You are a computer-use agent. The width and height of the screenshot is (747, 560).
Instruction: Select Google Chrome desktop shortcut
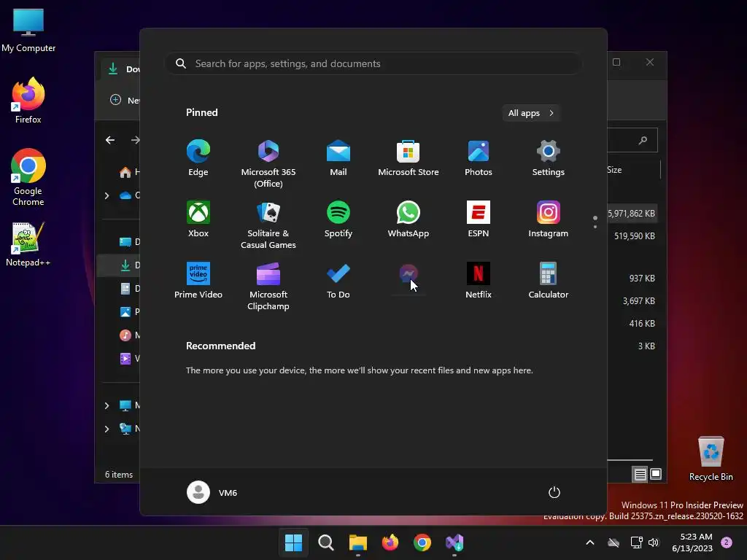click(28, 177)
